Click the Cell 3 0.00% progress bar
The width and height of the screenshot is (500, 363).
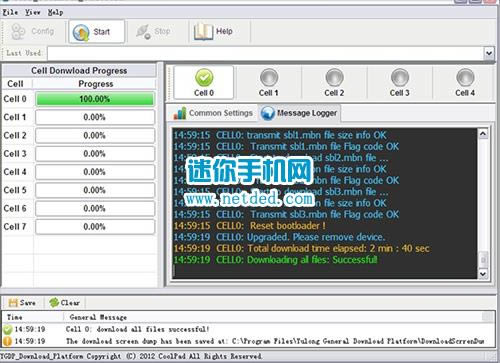click(95, 154)
